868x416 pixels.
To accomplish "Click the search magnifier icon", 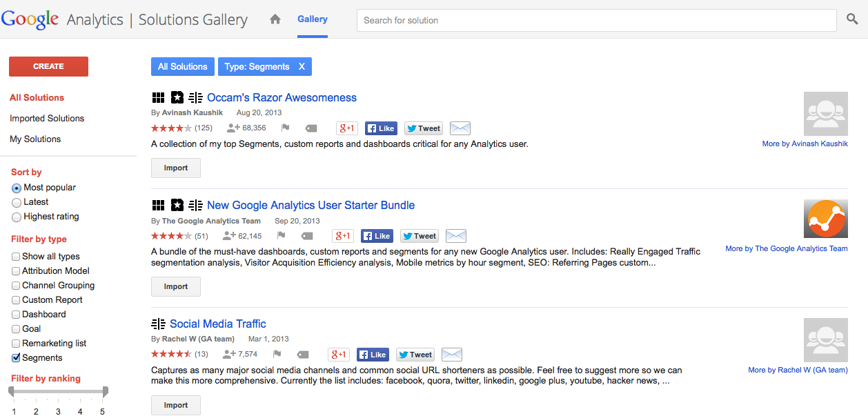I will [x=852, y=19].
